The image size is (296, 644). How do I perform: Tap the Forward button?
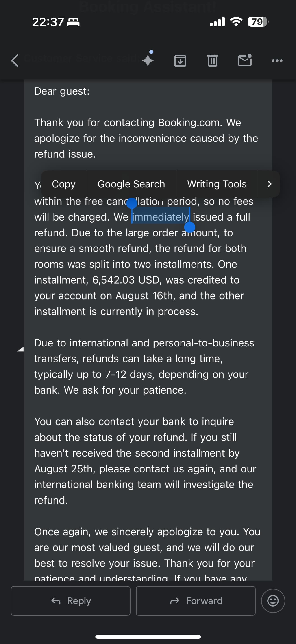pos(196,601)
